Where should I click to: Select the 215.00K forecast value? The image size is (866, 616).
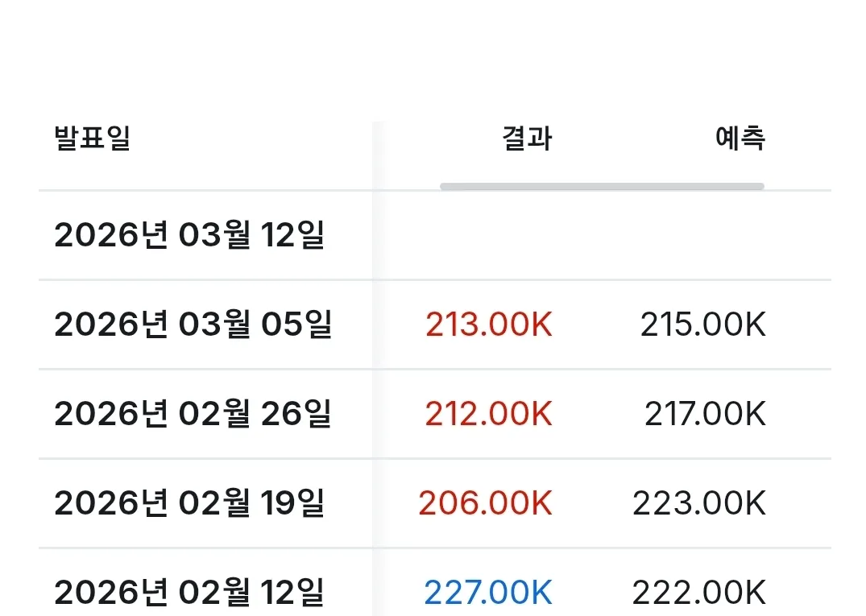click(x=702, y=325)
